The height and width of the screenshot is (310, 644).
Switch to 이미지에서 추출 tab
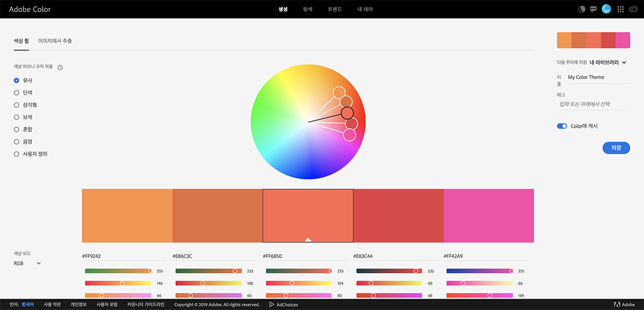(x=55, y=41)
